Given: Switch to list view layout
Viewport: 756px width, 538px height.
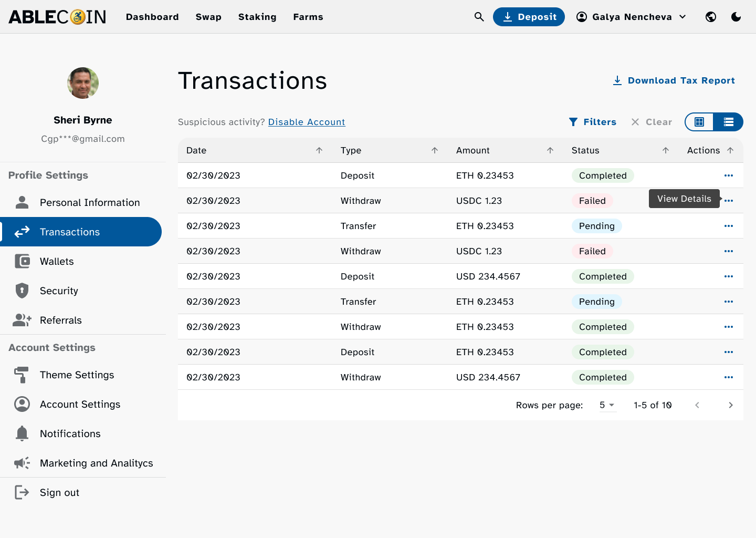Looking at the screenshot, I should tap(728, 122).
